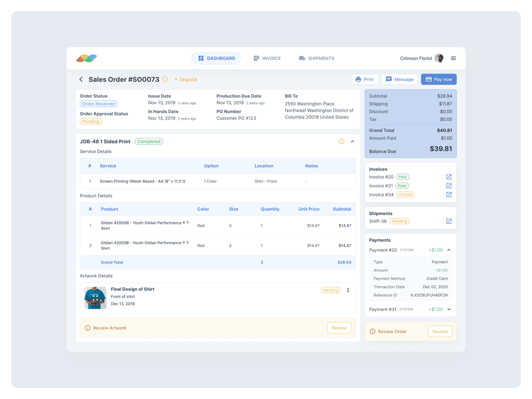Image resolution: width=532 pixels, height=399 pixels.
Task: Switch to the Dashboard tab
Action: pyautogui.click(x=217, y=58)
